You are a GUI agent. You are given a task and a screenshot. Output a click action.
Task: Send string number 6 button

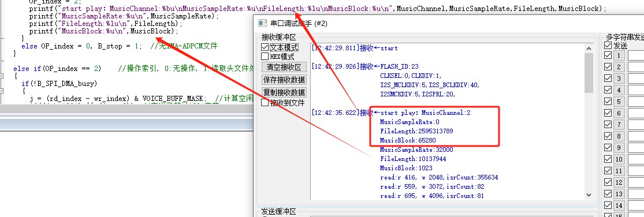(x=619, y=113)
